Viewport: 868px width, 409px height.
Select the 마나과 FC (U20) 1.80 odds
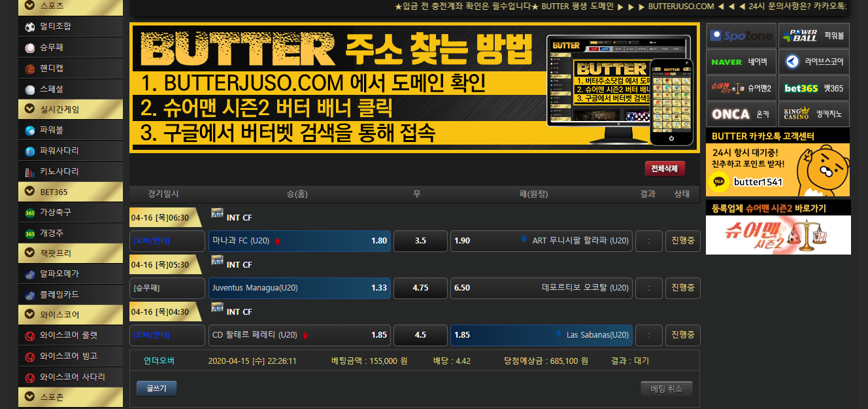299,241
